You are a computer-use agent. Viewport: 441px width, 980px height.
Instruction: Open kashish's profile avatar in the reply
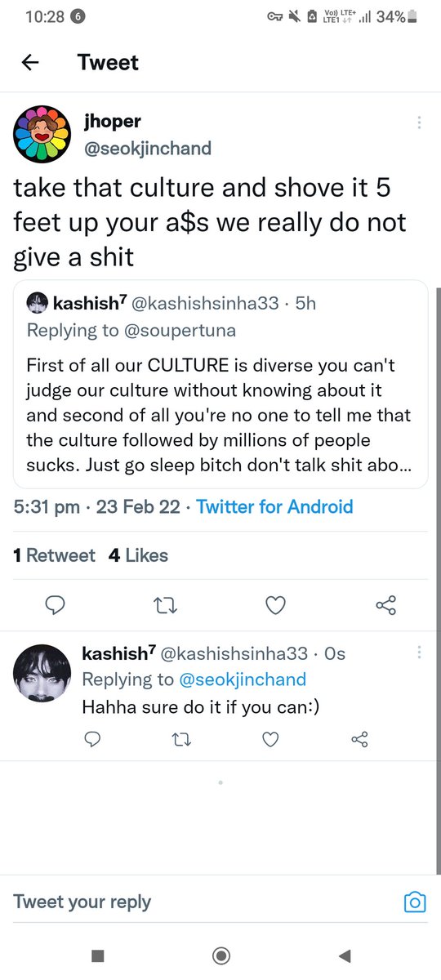[42, 673]
